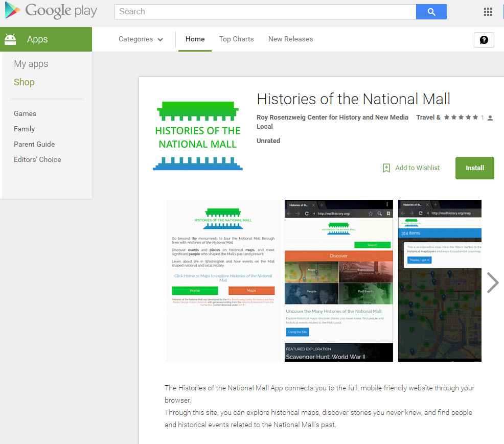The width and height of the screenshot is (504, 444).
Task: Click the five-star rating display
Action: (461, 118)
